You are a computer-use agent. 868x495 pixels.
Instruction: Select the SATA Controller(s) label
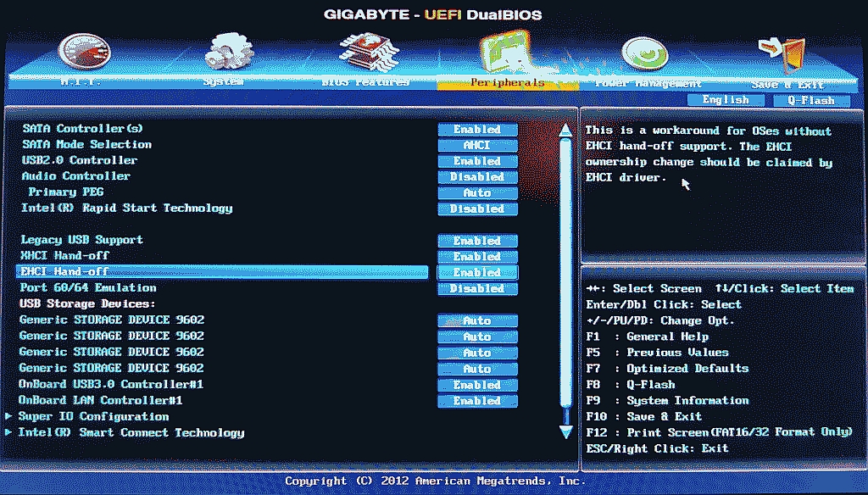83,129
